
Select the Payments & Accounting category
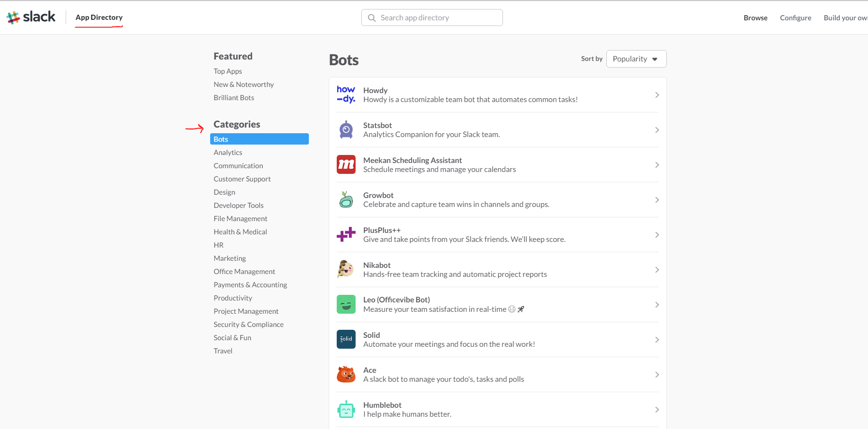pos(250,285)
